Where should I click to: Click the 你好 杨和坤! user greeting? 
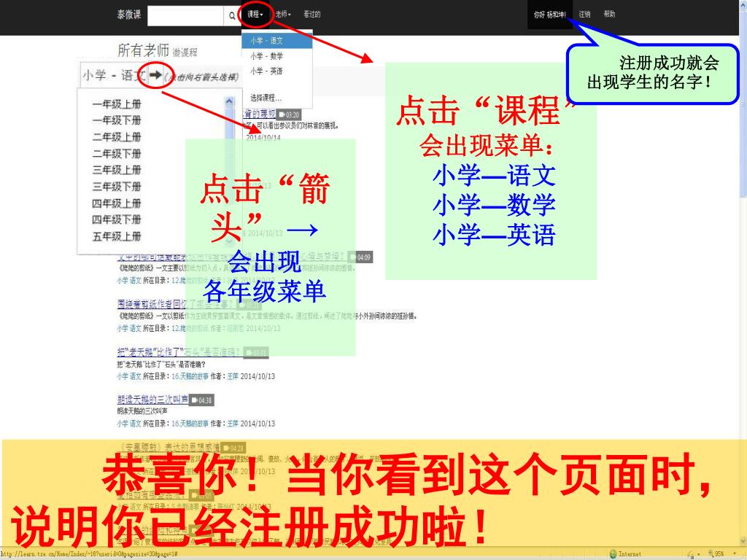click(x=550, y=15)
